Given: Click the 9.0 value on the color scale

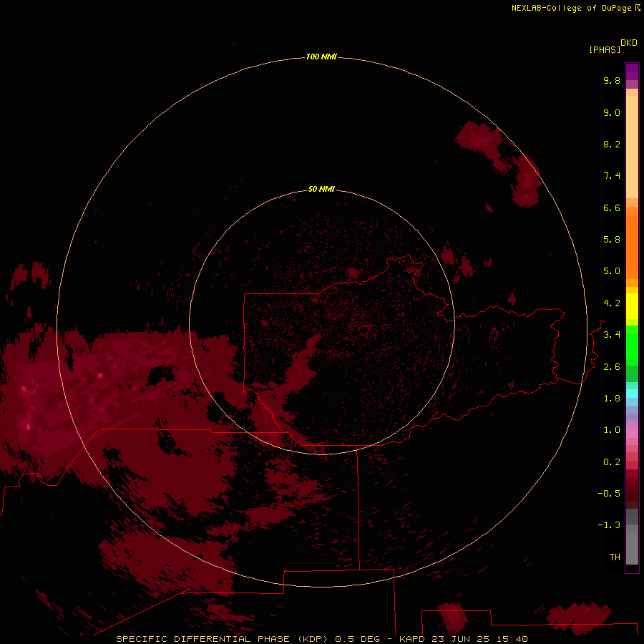Looking at the screenshot, I should pyautogui.click(x=612, y=112).
